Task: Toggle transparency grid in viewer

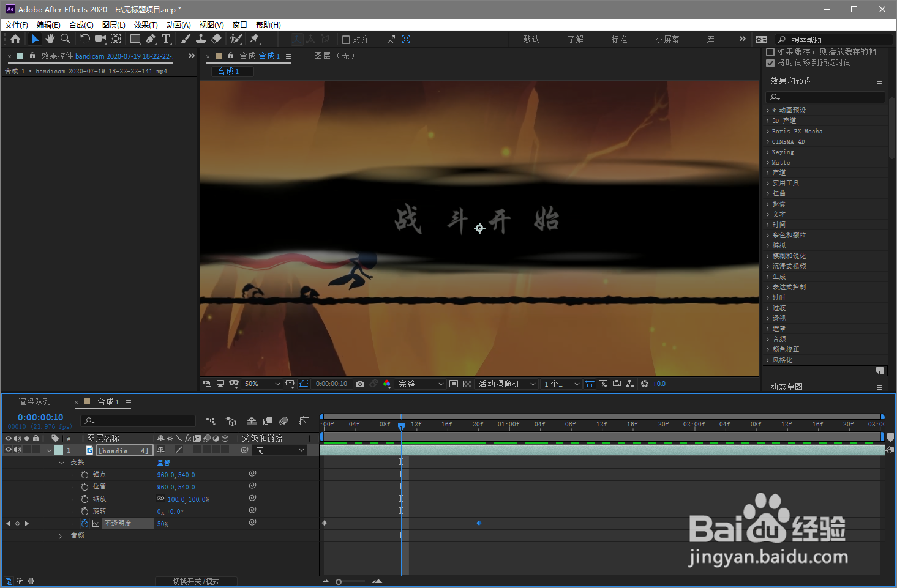Action: [x=467, y=384]
